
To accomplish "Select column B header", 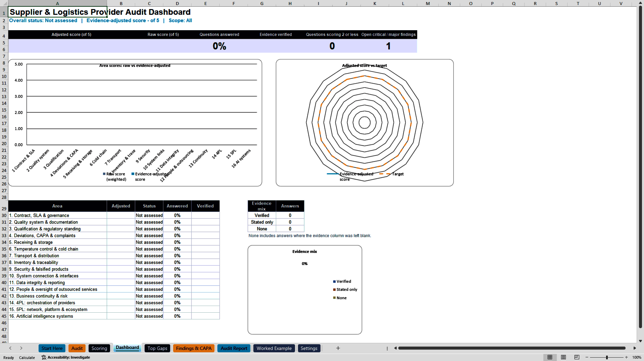I will pyautogui.click(x=121, y=3).
